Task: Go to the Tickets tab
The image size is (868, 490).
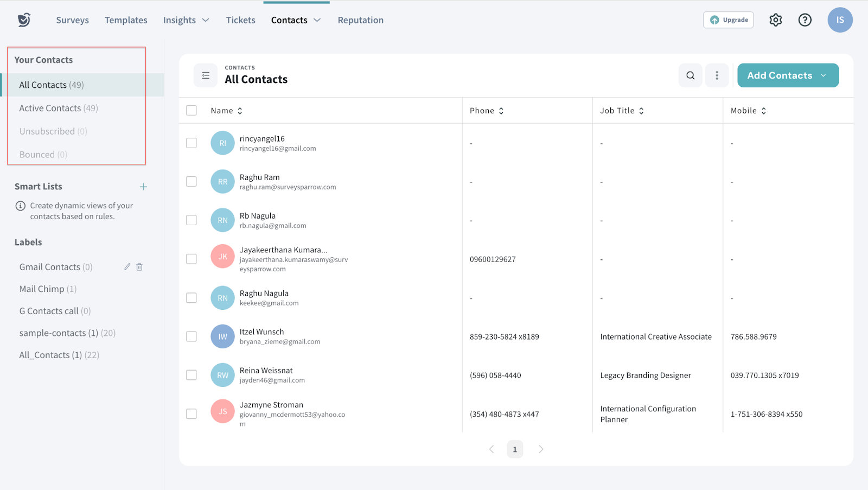Action: point(240,20)
